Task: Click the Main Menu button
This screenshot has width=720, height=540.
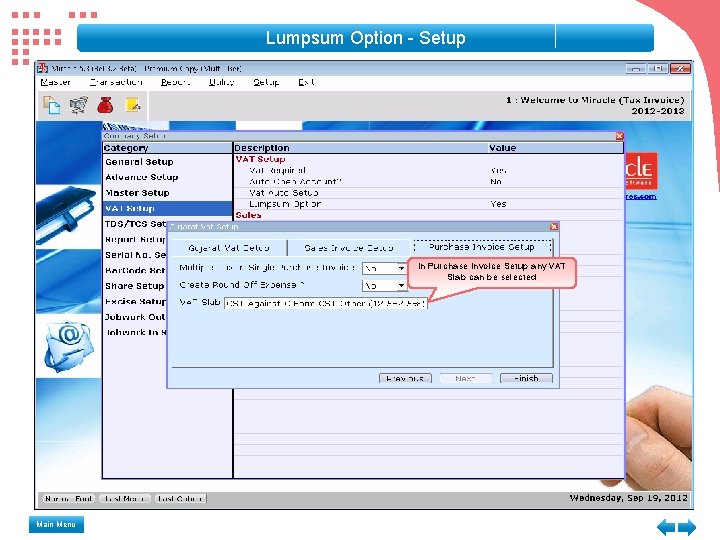Action: [56, 524]
